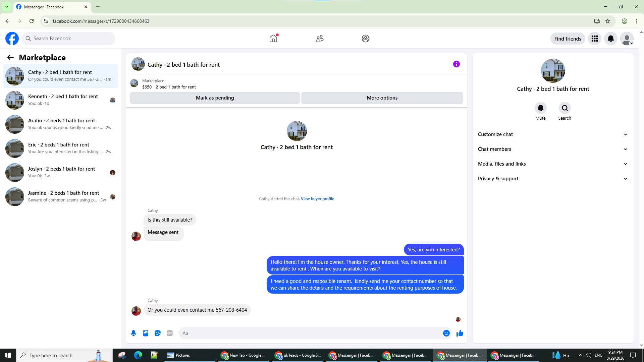Attach a photo file to message
Viewport: 644px width, 362px height.
coord(146,333)
